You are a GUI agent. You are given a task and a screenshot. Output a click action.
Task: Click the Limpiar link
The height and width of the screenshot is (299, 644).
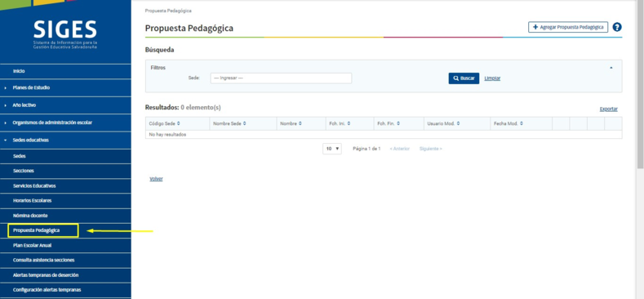[492, 78]
